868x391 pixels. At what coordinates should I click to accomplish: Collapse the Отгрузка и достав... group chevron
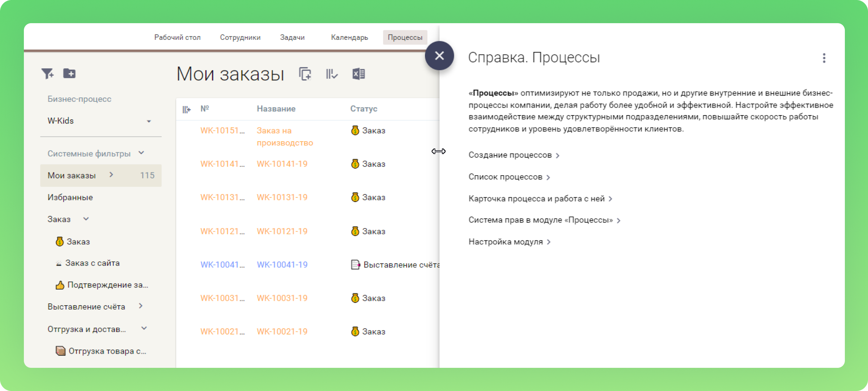point(144,328)
